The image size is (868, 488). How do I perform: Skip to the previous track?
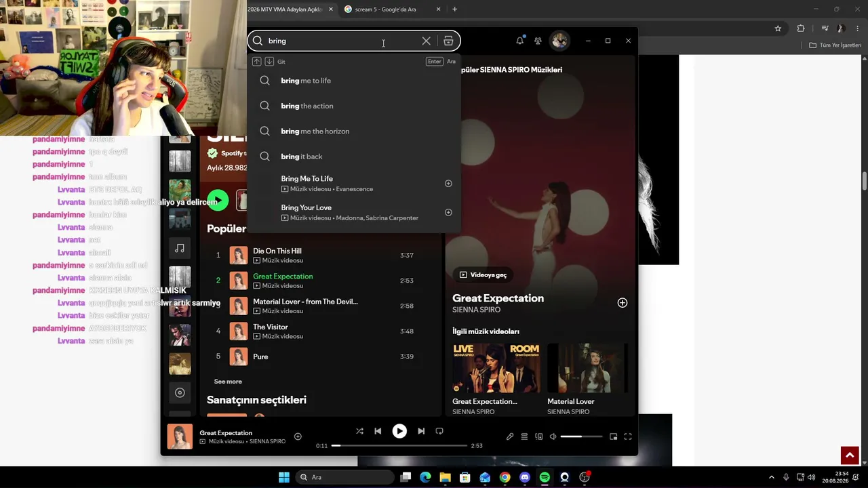pos(378,431)
